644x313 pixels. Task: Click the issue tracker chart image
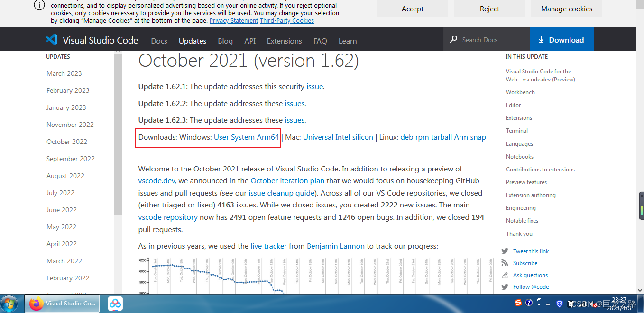[x=316, y=276]
